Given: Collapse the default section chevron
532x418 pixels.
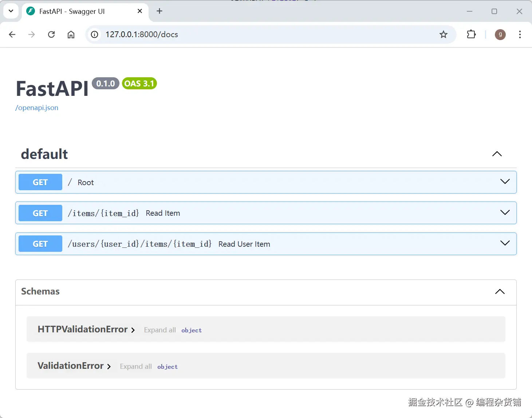Looking at the screenshot, I should [497, 154].
